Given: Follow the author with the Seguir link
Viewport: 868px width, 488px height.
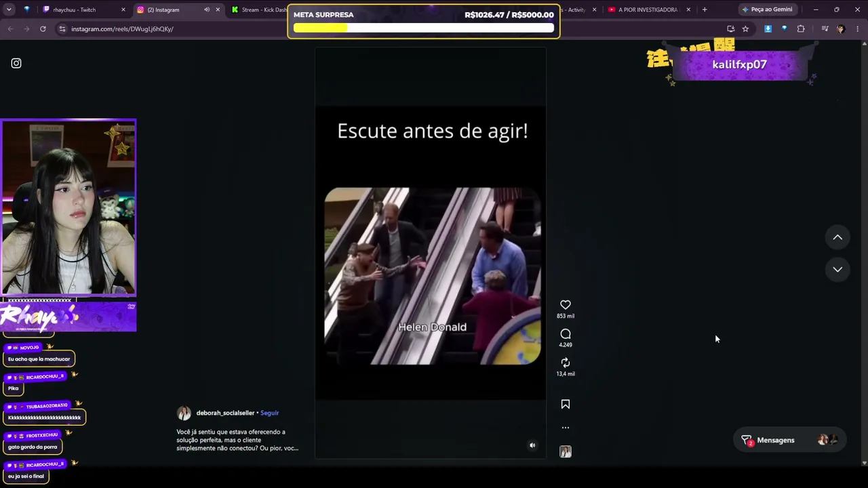Looking at the screenshot, I should [x=269, y=413].
